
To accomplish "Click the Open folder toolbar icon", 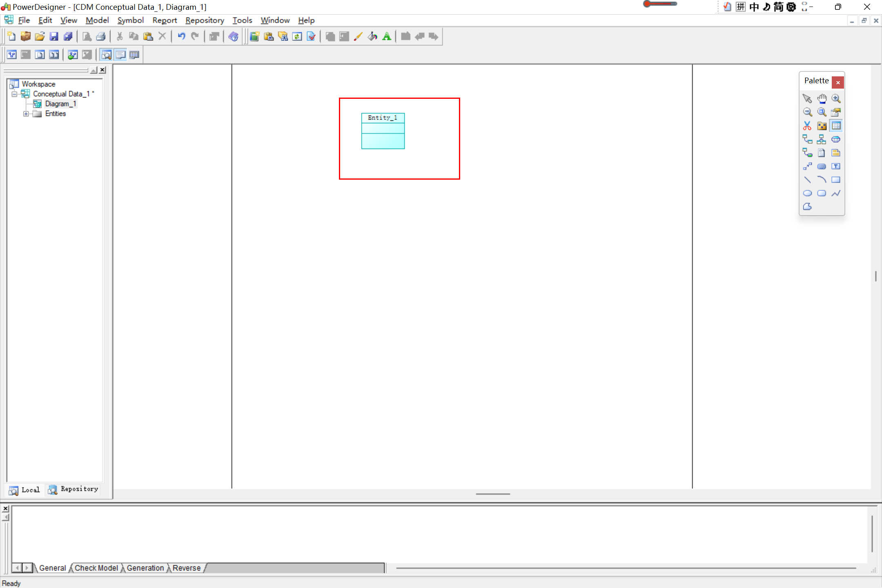I will coord(40,36).
